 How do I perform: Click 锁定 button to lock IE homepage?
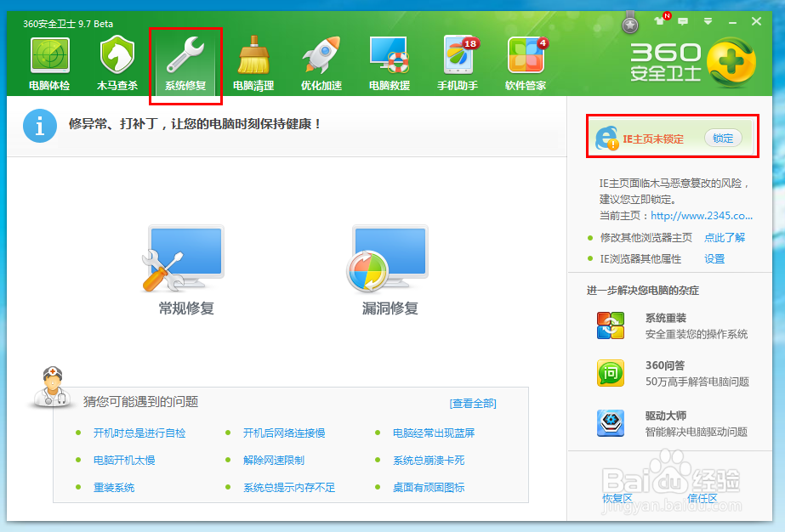point(723,139)
